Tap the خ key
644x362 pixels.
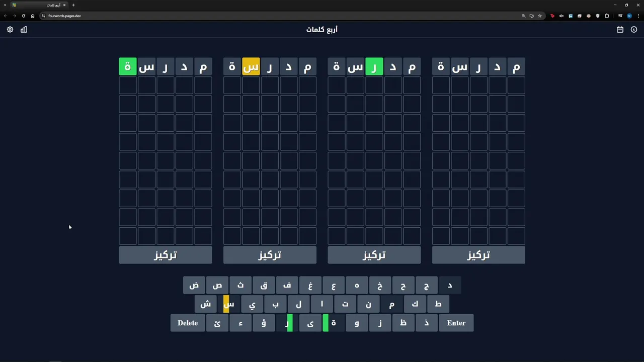click(x=380, y=286)
